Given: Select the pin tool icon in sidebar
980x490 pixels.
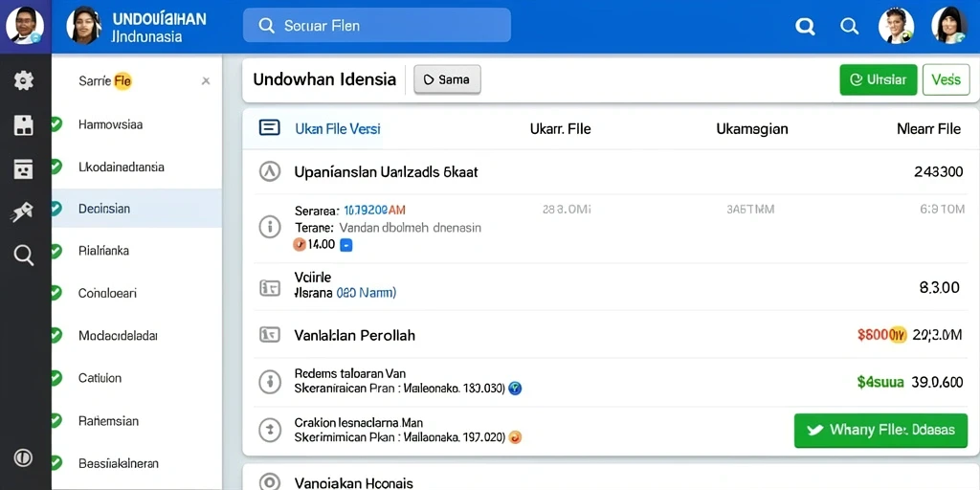Looking at the screenshot, I should point(24,213).
